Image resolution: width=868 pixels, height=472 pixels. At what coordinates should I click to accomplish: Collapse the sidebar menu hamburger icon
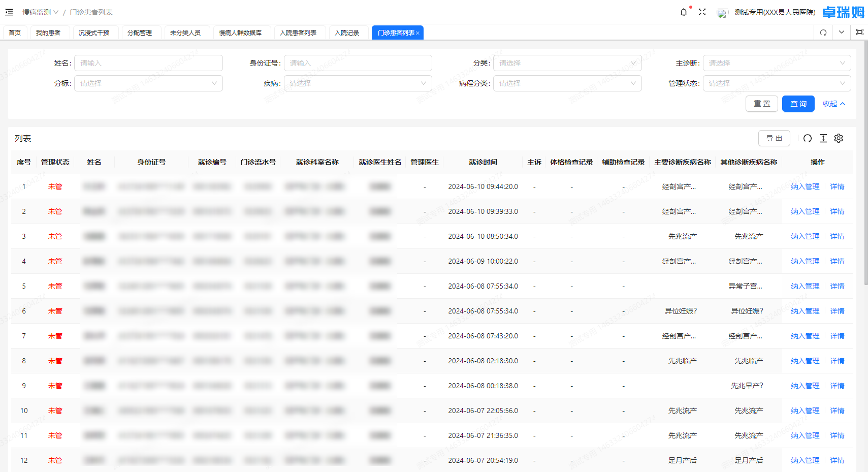[x=9, y=12]
